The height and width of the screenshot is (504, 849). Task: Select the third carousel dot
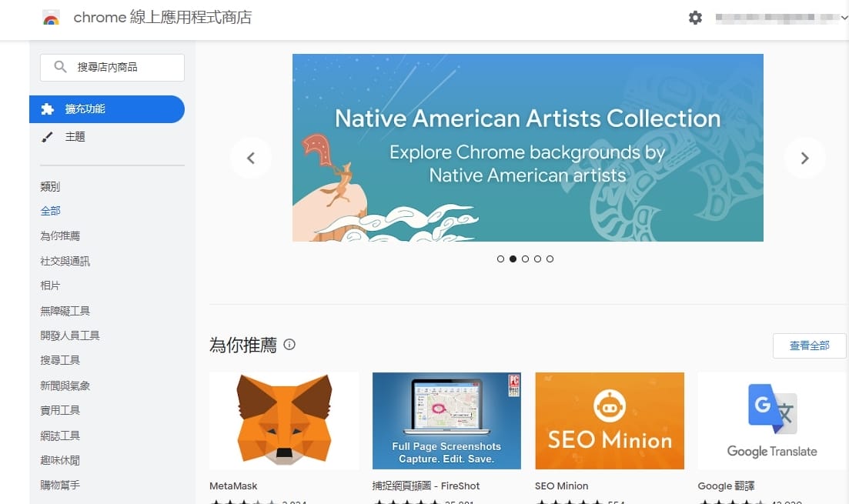tap(525, 259)
